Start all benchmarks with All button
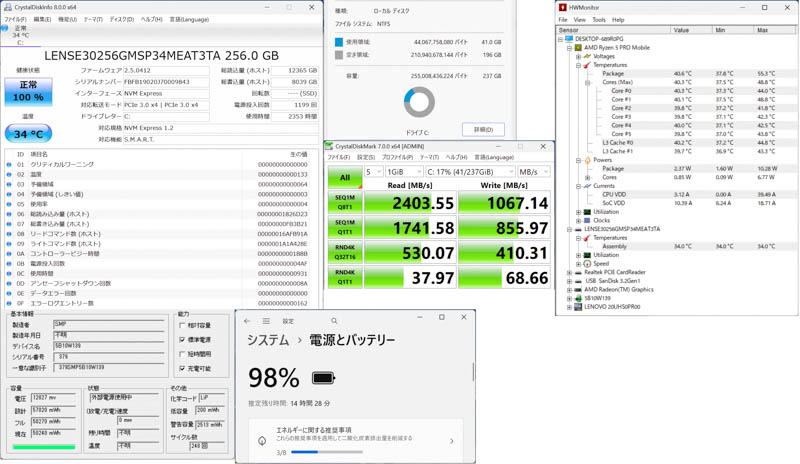 coord(344,177)
